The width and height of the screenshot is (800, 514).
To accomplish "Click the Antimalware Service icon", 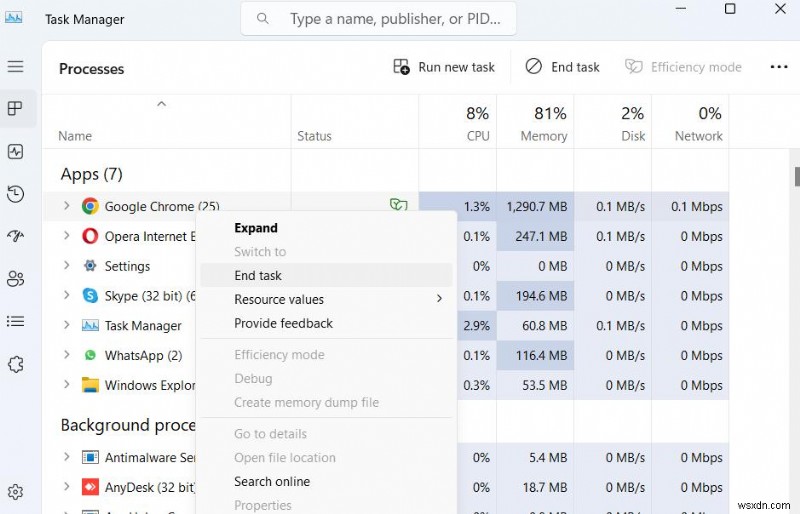I will [90, 457].
